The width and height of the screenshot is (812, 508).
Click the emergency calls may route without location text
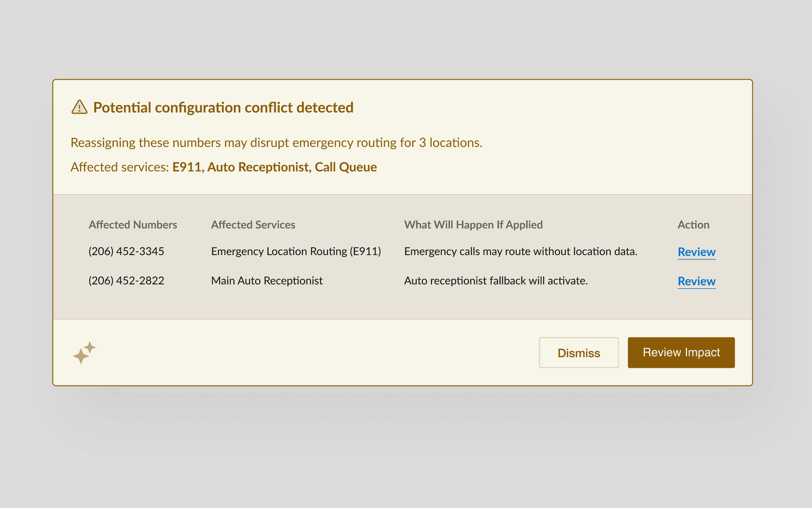tap(521, 251)
